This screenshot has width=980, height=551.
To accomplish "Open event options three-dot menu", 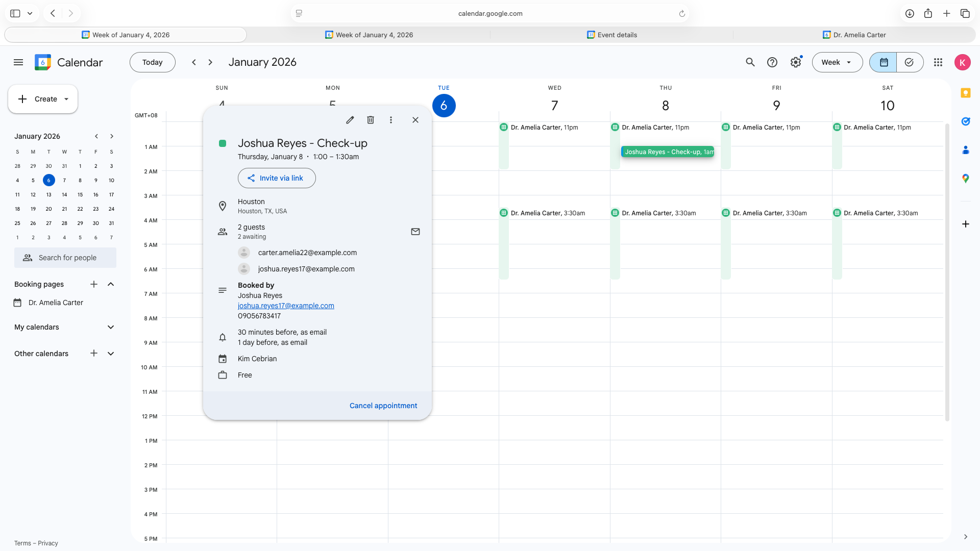I will 391,120.
